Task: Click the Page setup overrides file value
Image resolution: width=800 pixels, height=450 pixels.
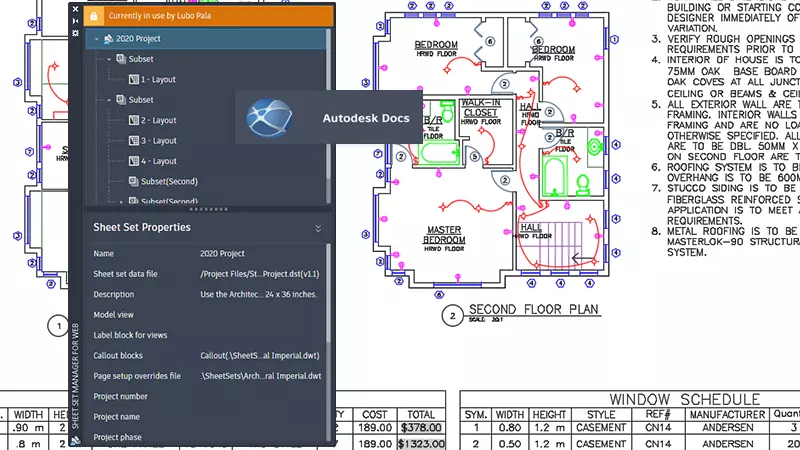Action: coord(261,376)
